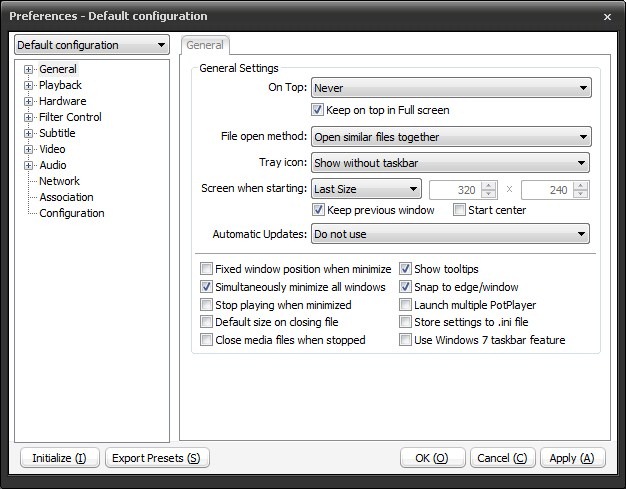
Task: Toggle Snap to edge/window checkbox
Action: coord(405,287)
